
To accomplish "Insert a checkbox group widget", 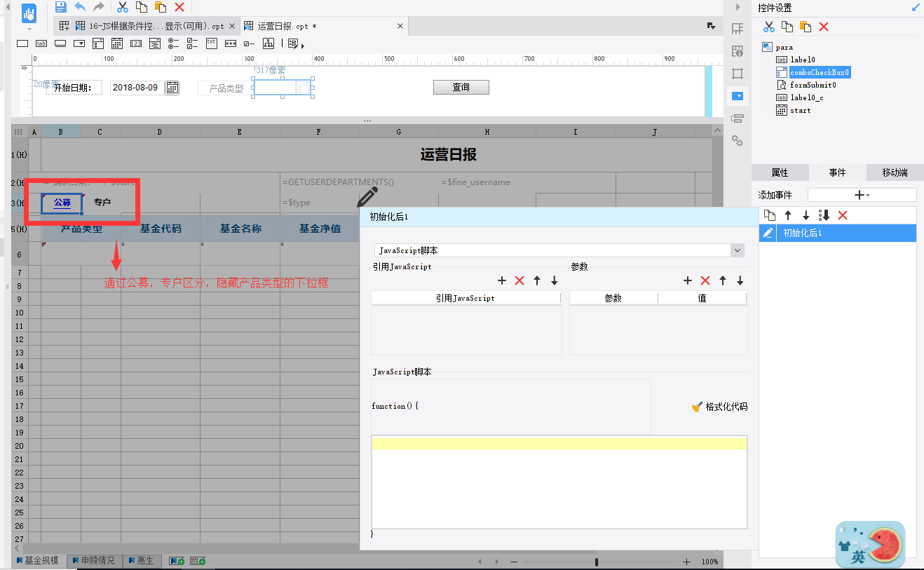I will click(193, 43).
